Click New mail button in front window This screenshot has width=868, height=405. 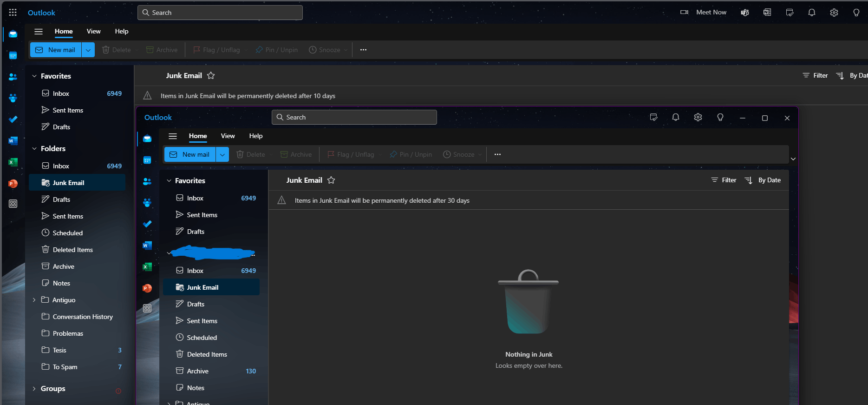click(190, 154)
